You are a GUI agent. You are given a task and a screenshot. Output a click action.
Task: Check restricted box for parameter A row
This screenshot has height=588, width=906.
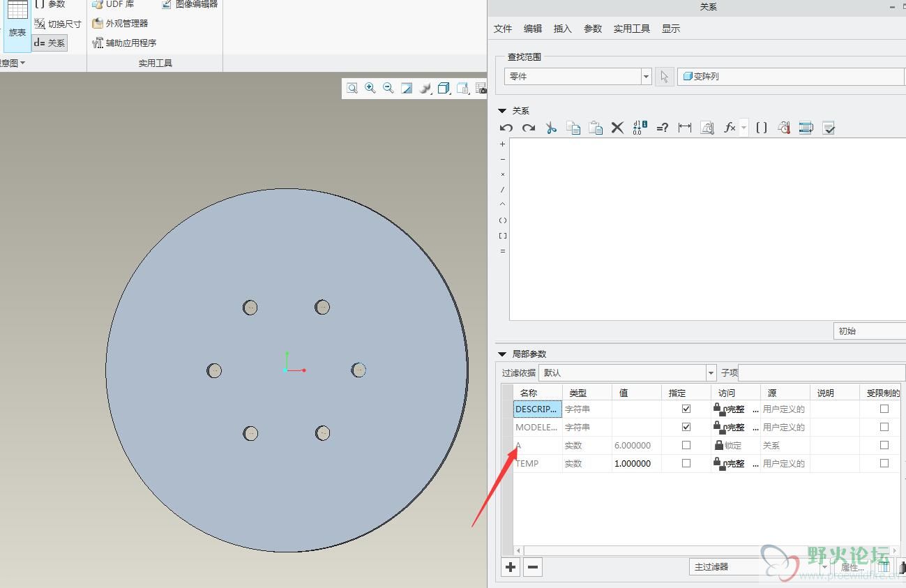click(x=884, y=445)
